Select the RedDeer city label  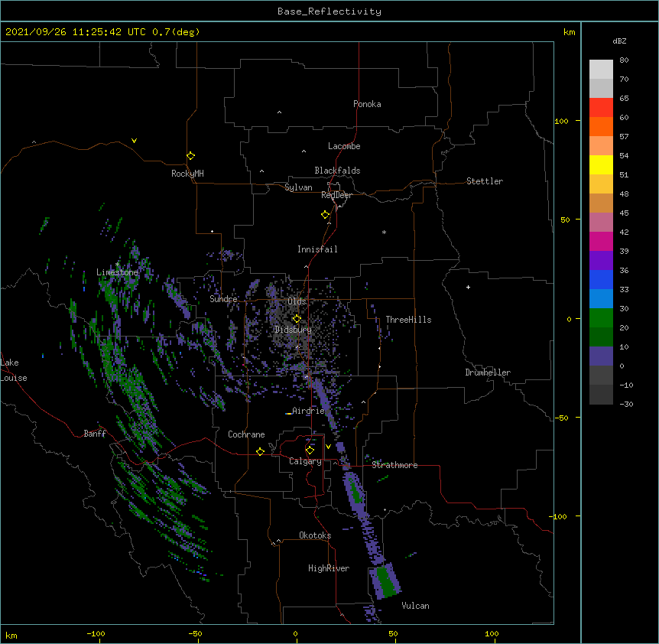point(336,195)
